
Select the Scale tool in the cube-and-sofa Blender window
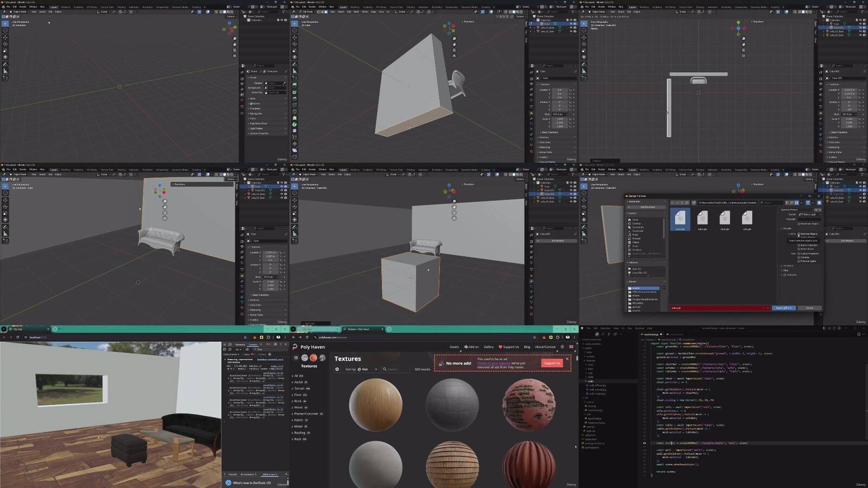(295, 213)
